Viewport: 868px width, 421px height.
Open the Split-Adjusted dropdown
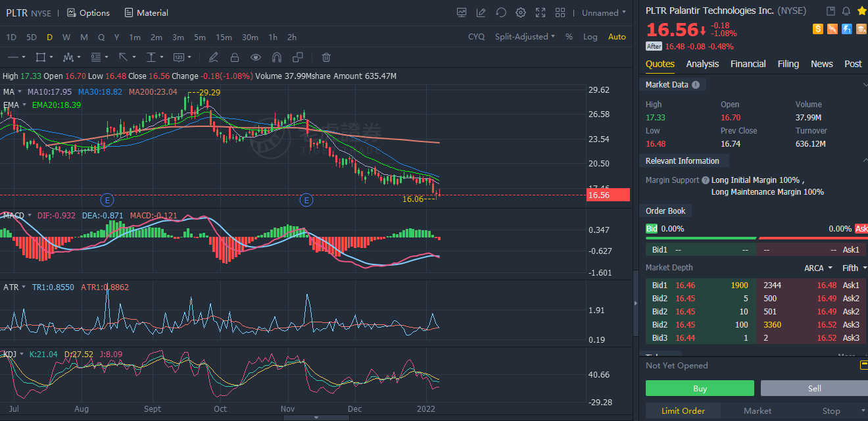click(x=525, y=37)
